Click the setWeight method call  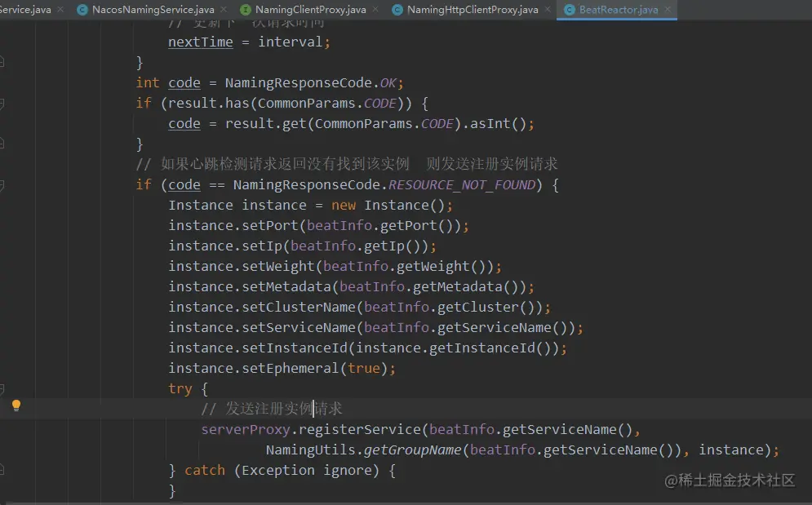278,266
